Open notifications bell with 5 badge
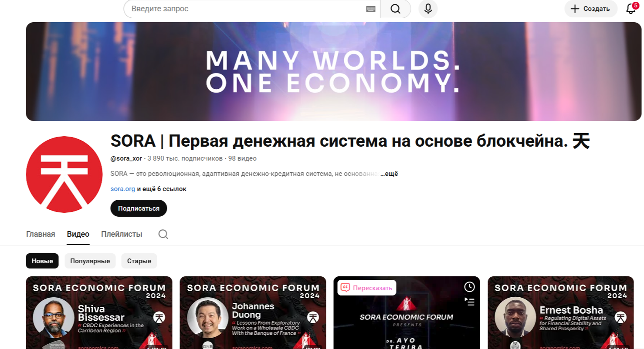This screenshot has width=644, height=349. 631,8
